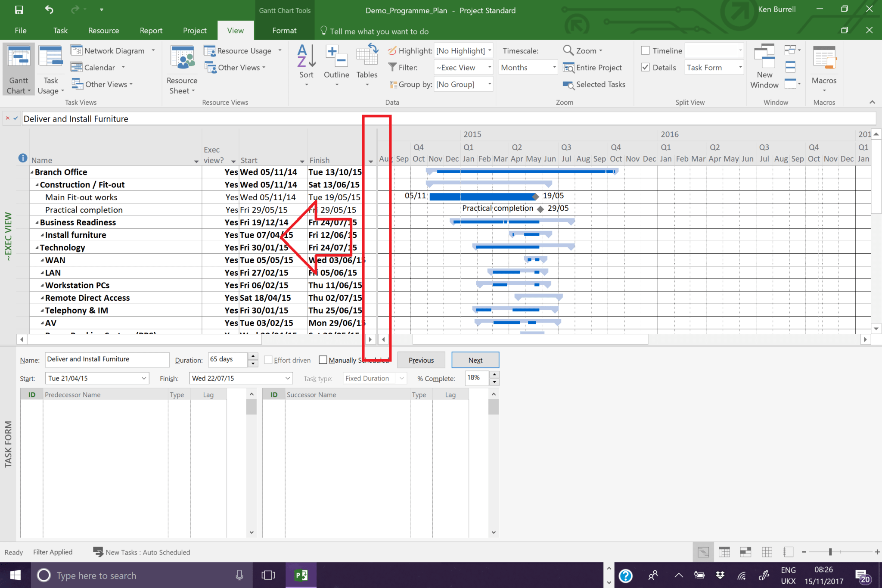The width and height of the screenshot is (882, 588).
Task: Enable Manually Scheduled checkbox
Action: pyautogui.click(x=323, y=359)
